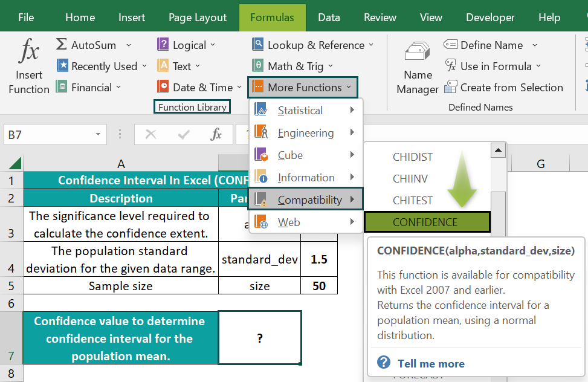Click the Insert Function fx icon
The height and width of the screenshot is (382, 588).
click(x=29, y=50)
